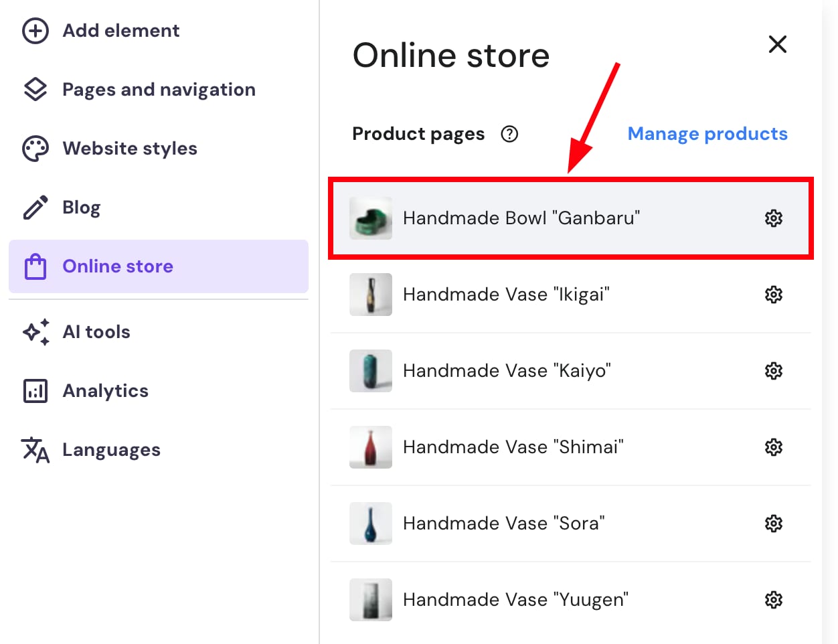
Task: Open Languages via the translation icon
Action: [x=35, y=449]
